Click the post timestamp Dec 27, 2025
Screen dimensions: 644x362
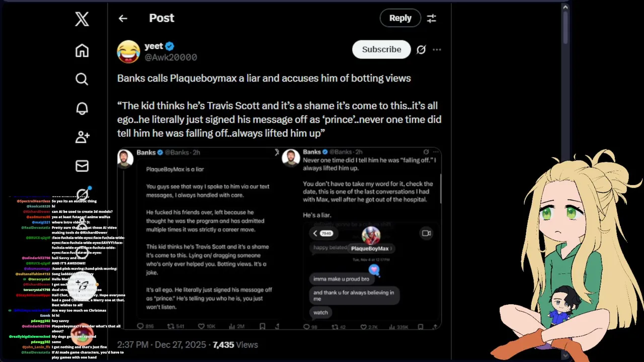[162, 345]
